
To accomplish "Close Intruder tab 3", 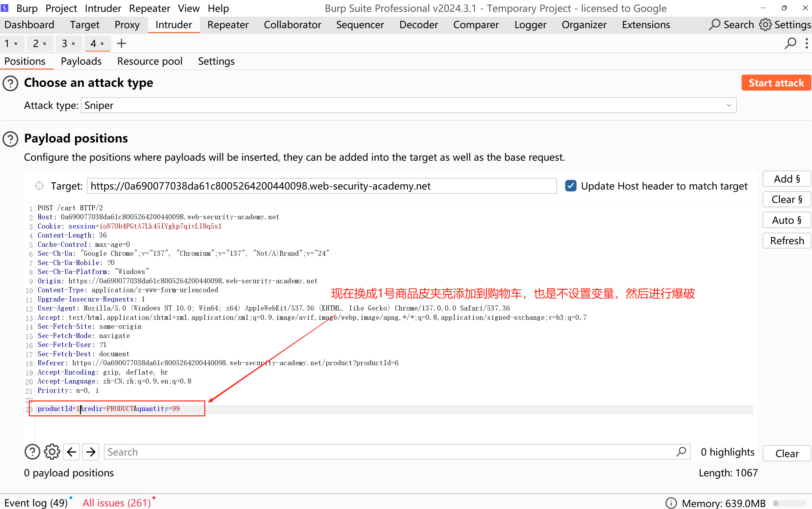I will tap(73, 44).
